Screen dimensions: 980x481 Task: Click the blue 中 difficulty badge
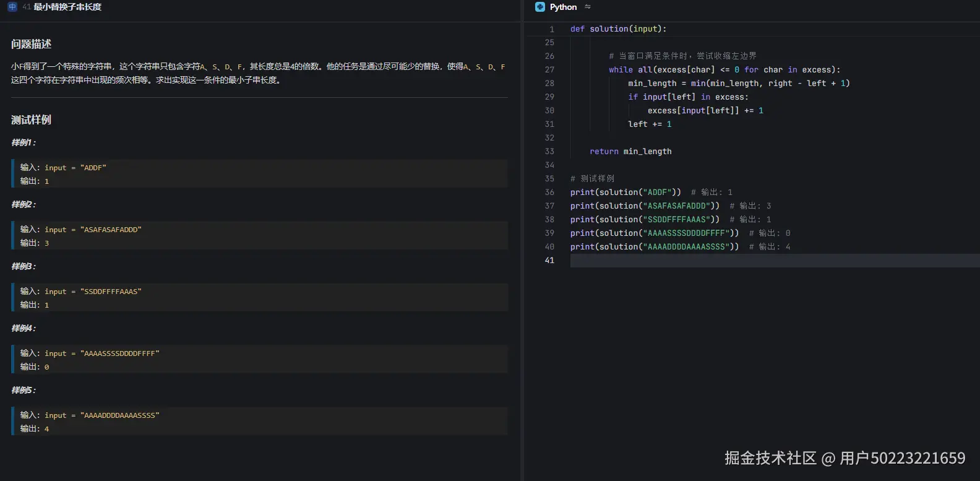tap(12, 7)
